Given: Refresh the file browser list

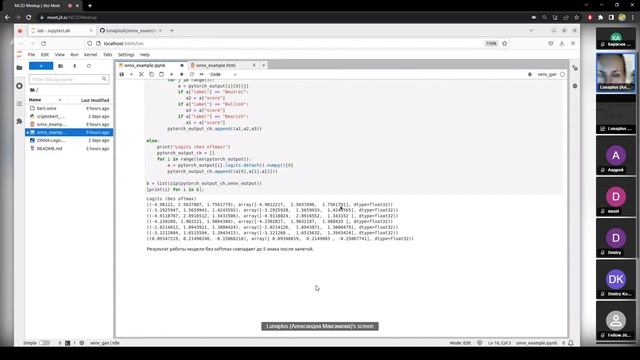Looking at the screenshot, I should pos(89,66).
